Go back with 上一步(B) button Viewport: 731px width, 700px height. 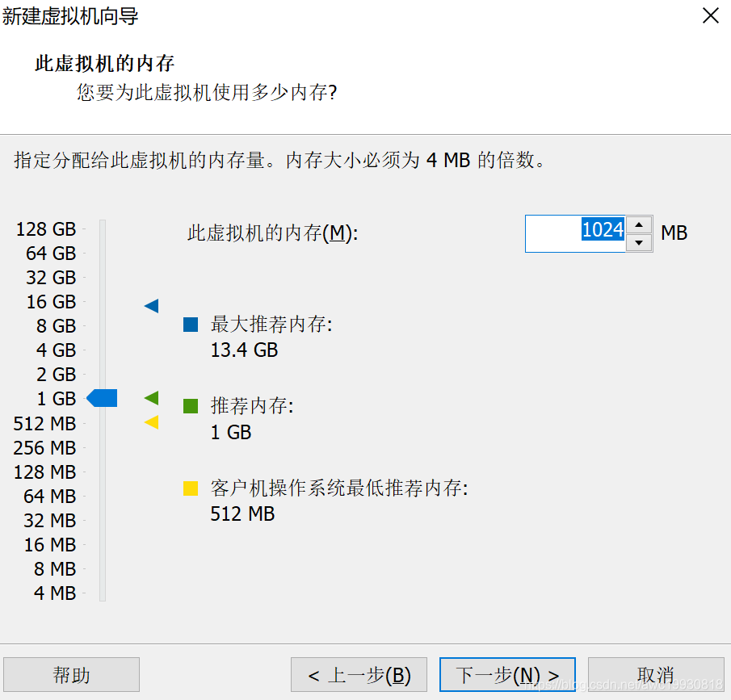tap(359, 674)
